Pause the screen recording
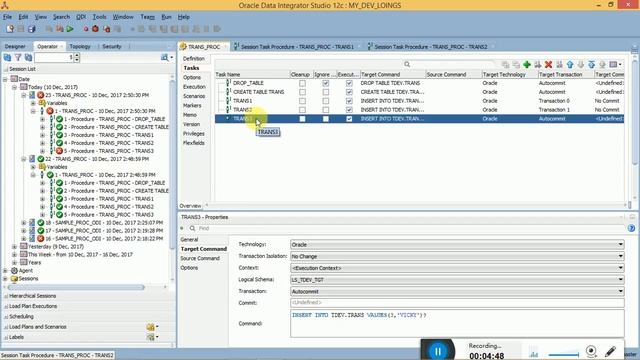 (438, 351)
